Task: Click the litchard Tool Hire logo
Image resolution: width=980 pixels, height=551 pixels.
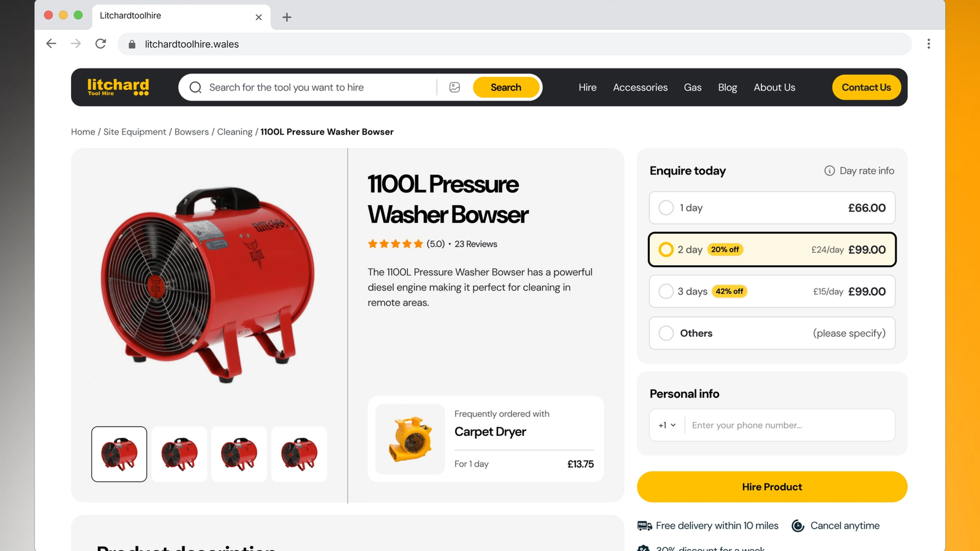Action: tap(118, 87)
